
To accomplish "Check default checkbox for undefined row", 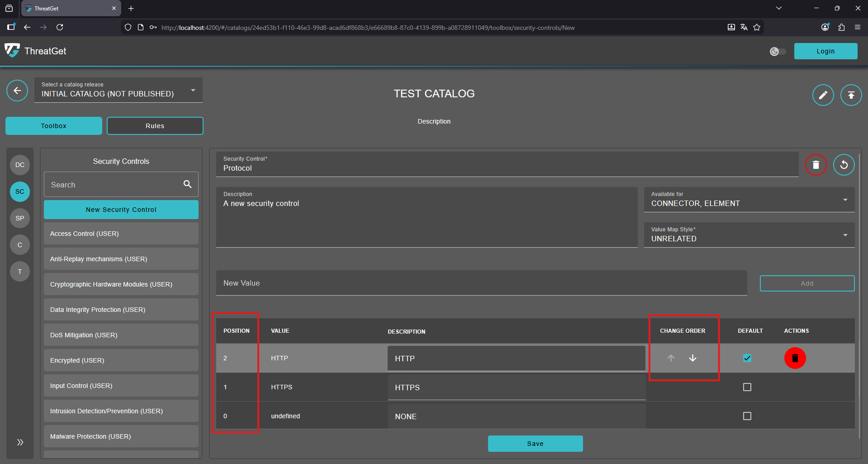I will 747,416.
